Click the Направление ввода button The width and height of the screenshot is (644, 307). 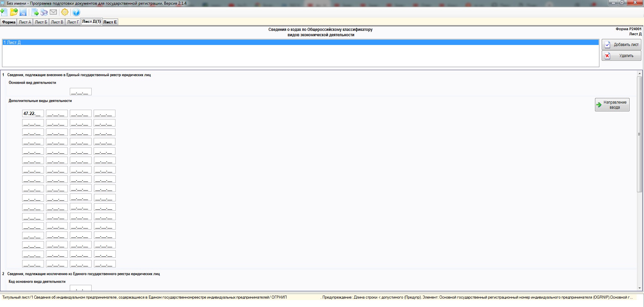coord(612,105)
